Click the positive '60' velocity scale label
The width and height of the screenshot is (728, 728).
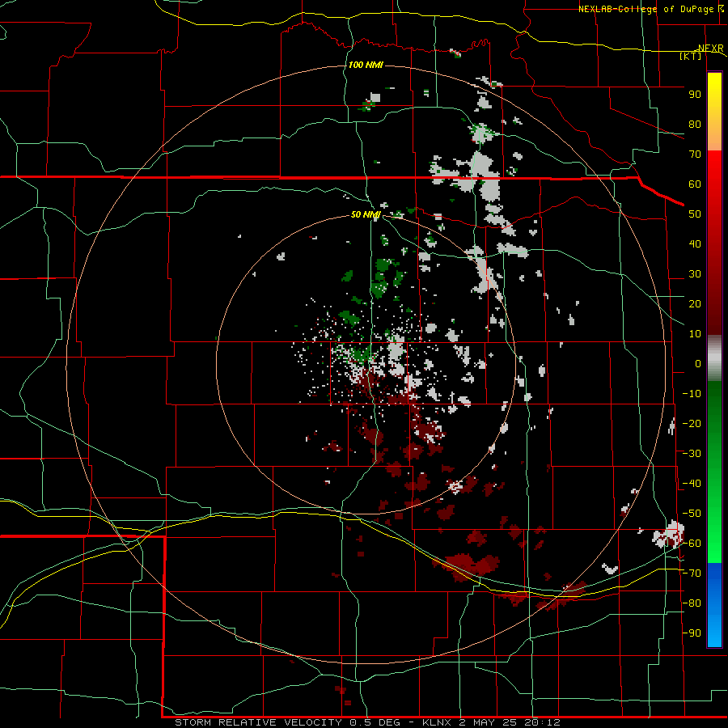[x=695, y=184]
